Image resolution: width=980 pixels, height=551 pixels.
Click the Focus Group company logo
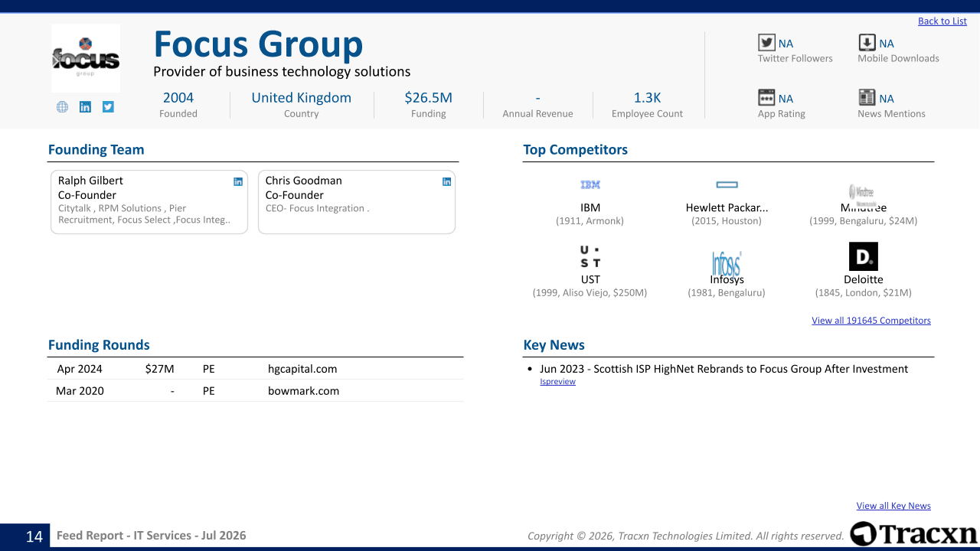tap(86, 58)
